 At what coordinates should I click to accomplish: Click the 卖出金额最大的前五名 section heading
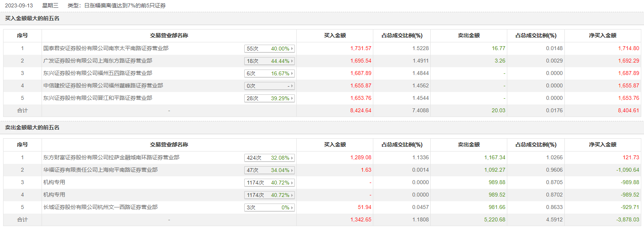click(32, 128)
